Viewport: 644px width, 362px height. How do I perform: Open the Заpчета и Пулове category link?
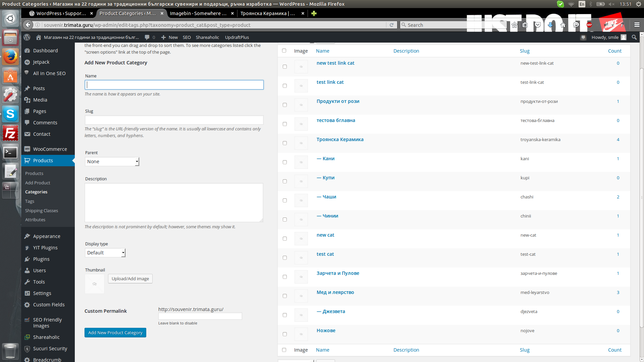pyautogui.click(x=338, y=273)
